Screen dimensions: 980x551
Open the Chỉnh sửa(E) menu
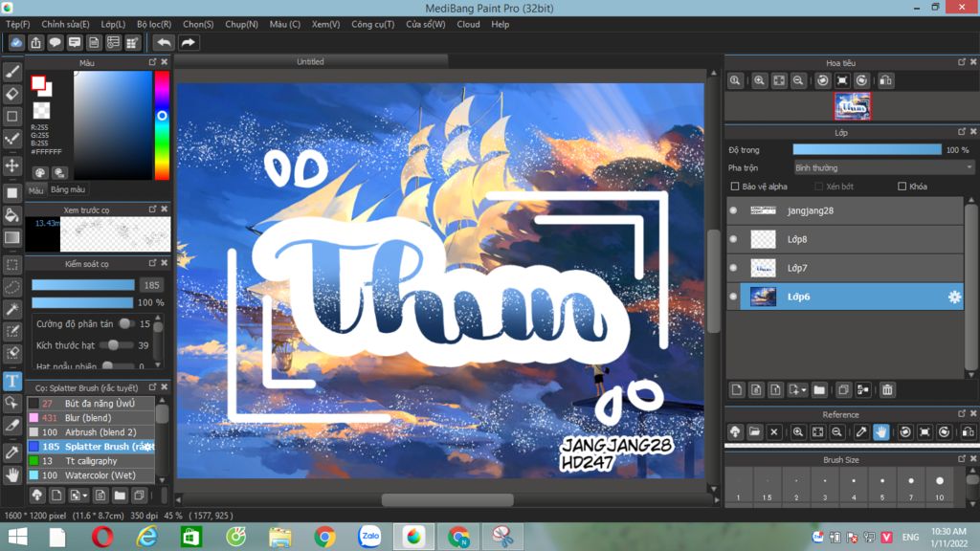click(x=65, y=24)
